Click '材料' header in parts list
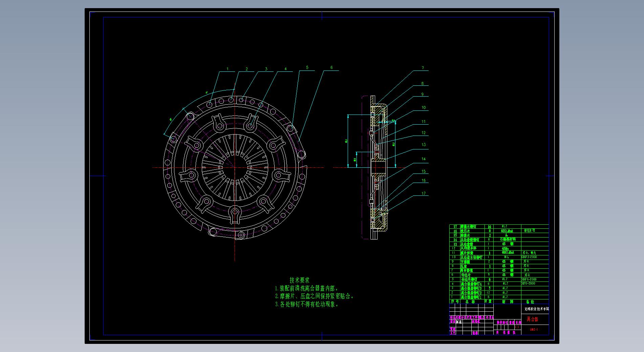Screen dimensions: 644x352 508,302
